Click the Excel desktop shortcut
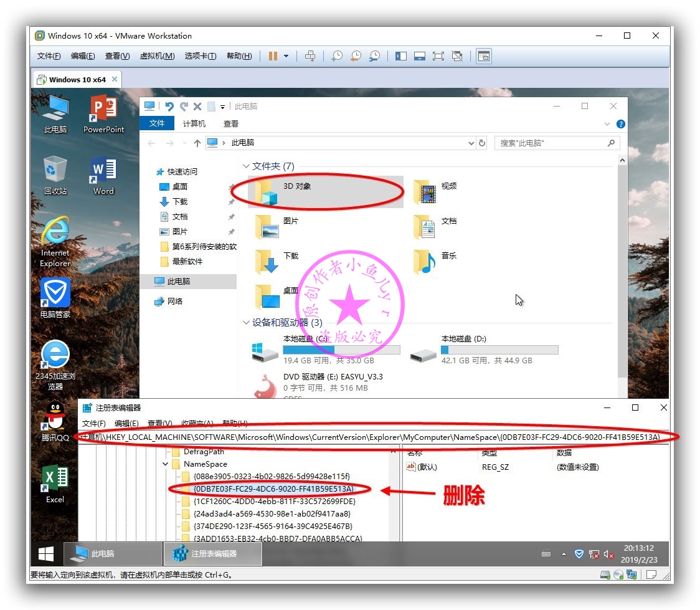 (x=55, y=484)
